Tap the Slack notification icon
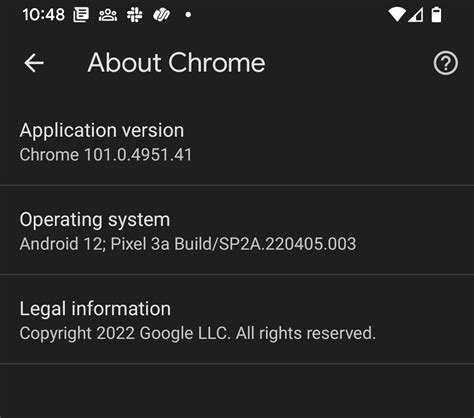The image size is (474, 418). pos(135,15)
